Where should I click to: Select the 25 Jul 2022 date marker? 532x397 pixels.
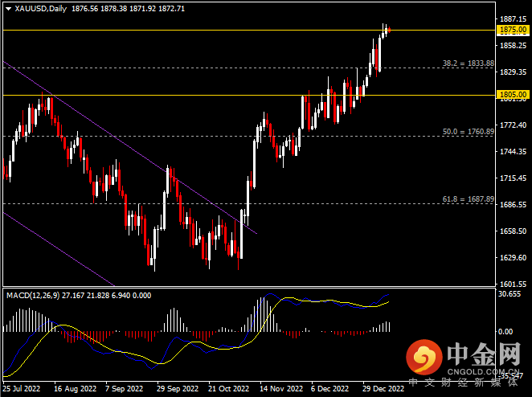click(x=23, y=387)
